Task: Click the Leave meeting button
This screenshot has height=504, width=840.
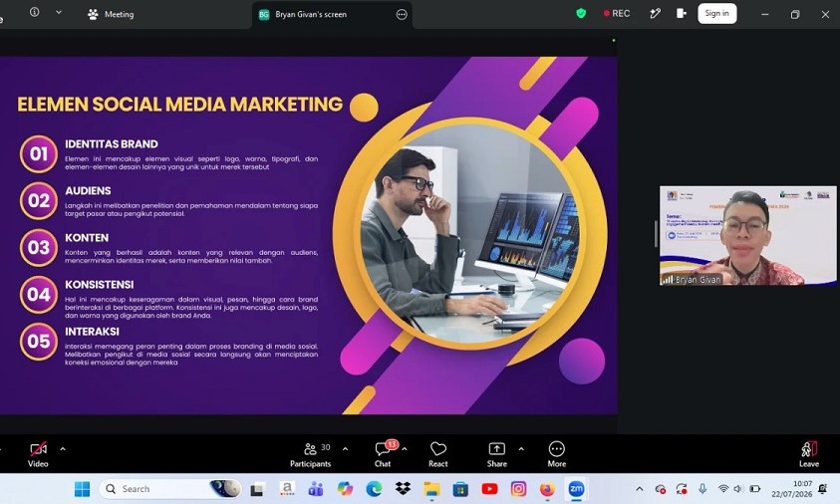Action: click(809, 455)
